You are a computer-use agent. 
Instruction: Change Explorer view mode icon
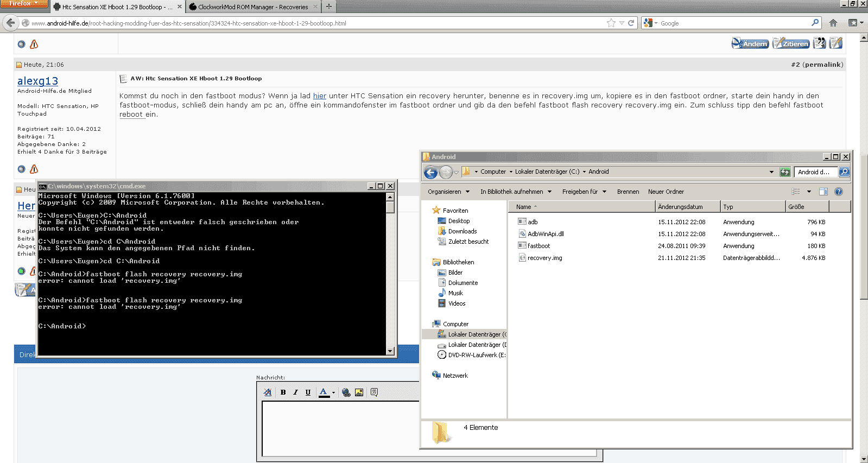(x=796, y=192)
